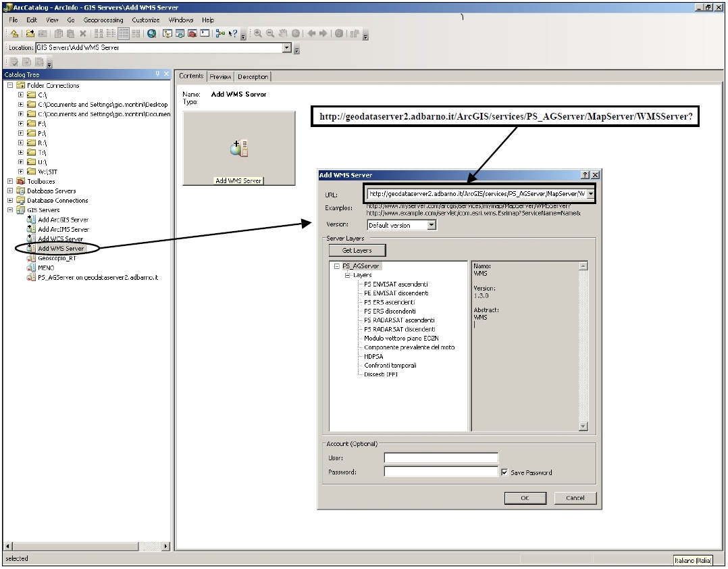
Task: Switch to Details view icon
Action: (x=124, y=33)
